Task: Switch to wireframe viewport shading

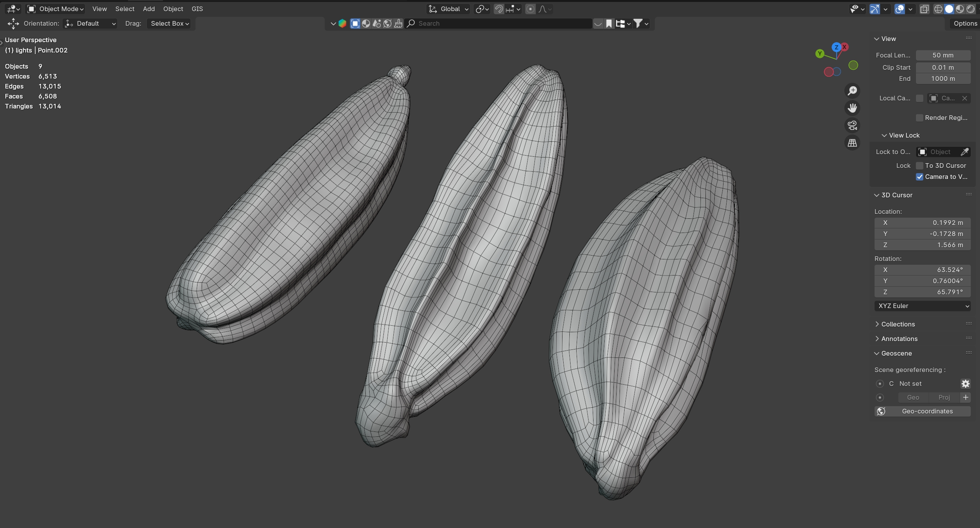Action: pos(938,9)
